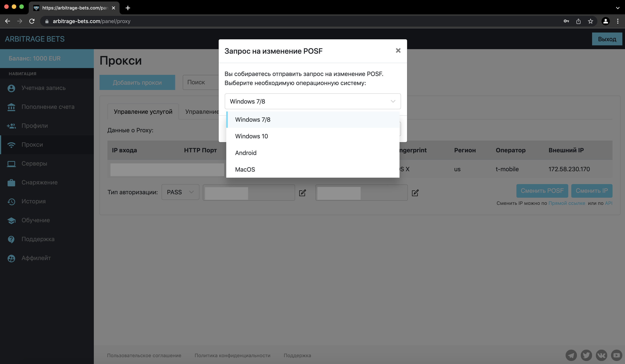
Task: Click the Серверы laptop icon
Action: (x=11, y=164)
